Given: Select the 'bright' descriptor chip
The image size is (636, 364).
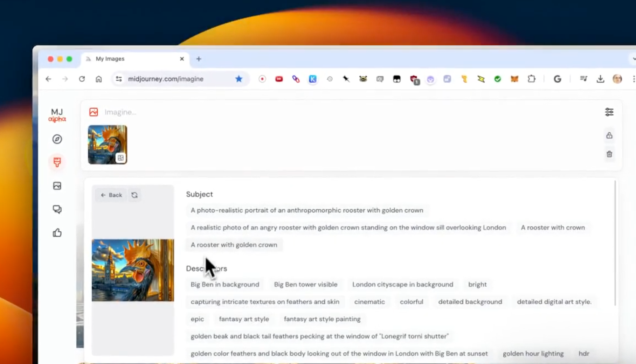Looking at the screenshot, I should coord(477,285).
